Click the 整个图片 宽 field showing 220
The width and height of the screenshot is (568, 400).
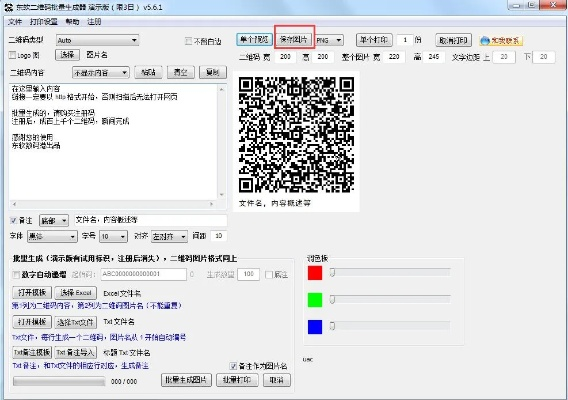tap(394, 57)
